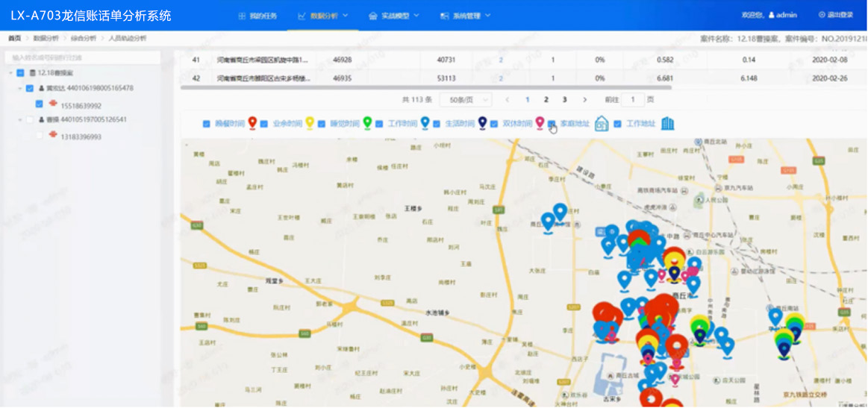This screenshot has width=868, height=408.
Task: Open the 系统管理 menu
Action: [x=466, y=16]
